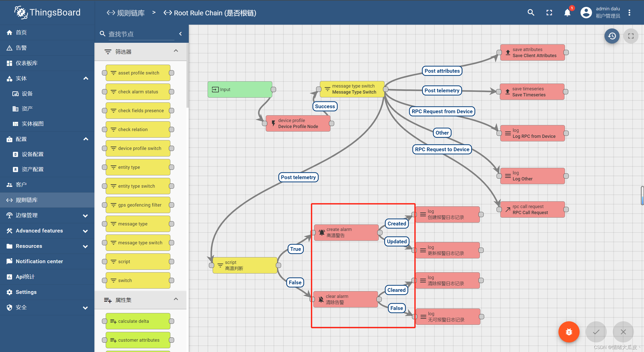Select the 创建报警日志记录 log node
This screenshot has width=644, height=352.
[x=447, y=214]
